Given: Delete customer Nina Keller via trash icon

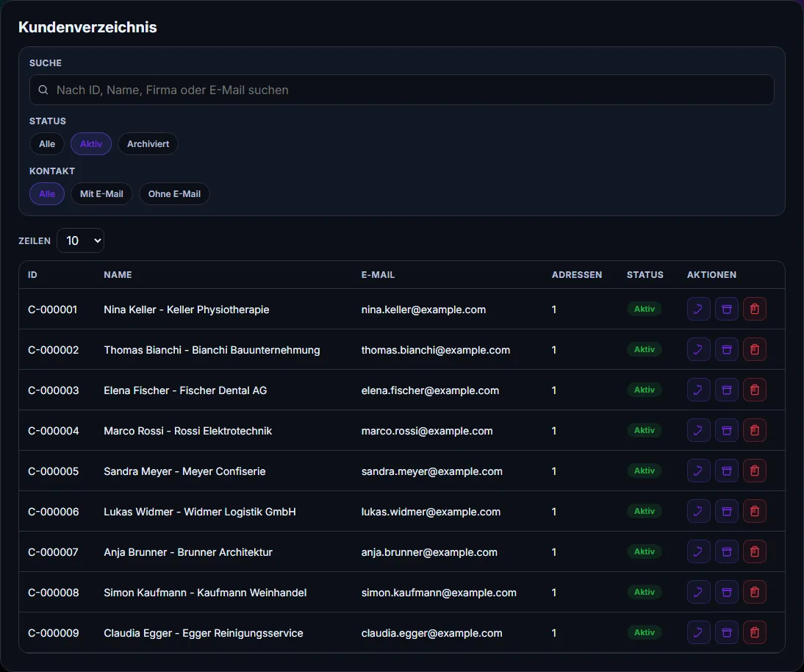Looking at the screenshot, I should [x=755, y=309].
